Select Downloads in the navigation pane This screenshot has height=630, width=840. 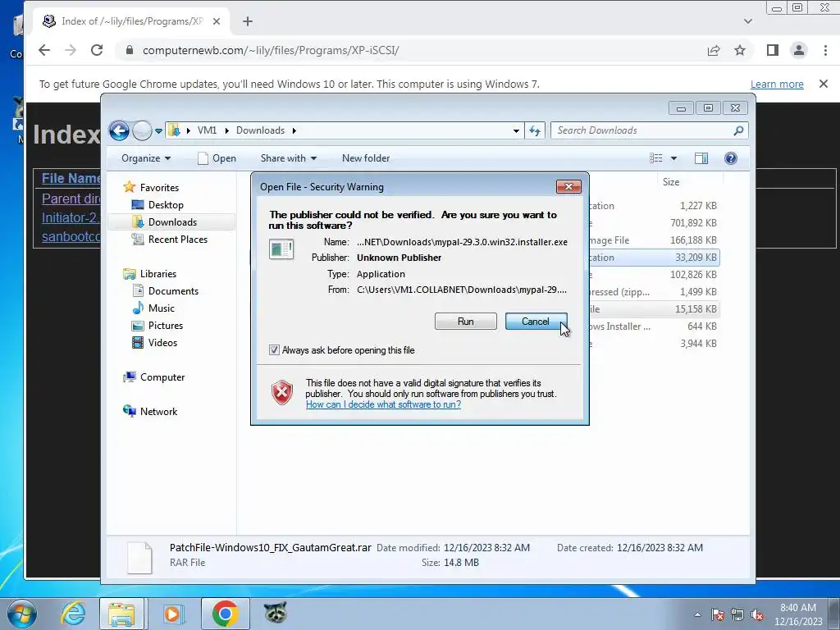172,221
